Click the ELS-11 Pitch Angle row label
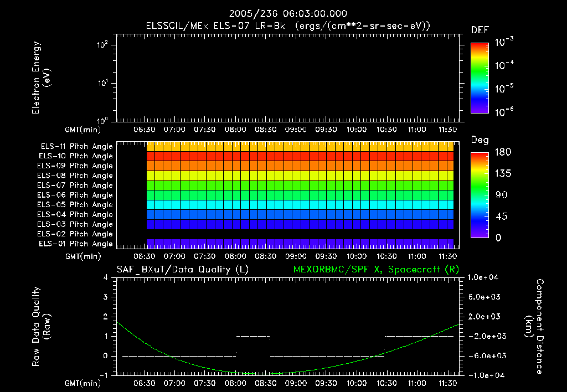This screenshot has height=392, width=567. pos(76,147)
